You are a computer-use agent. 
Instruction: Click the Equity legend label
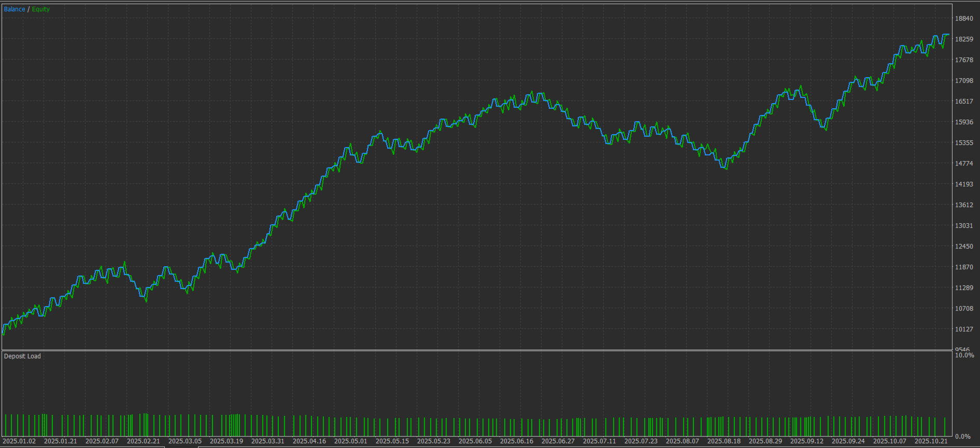click(41, 9)
